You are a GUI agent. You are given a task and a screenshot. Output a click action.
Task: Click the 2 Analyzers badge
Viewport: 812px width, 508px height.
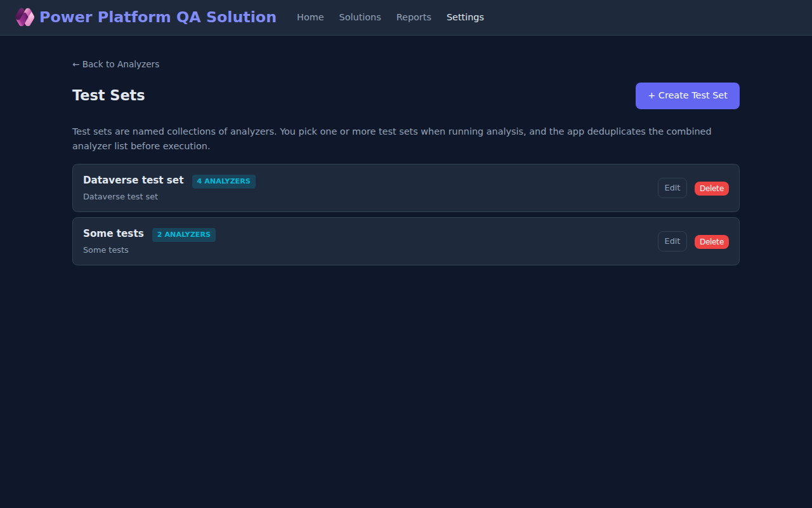click(x=183, y=235)
